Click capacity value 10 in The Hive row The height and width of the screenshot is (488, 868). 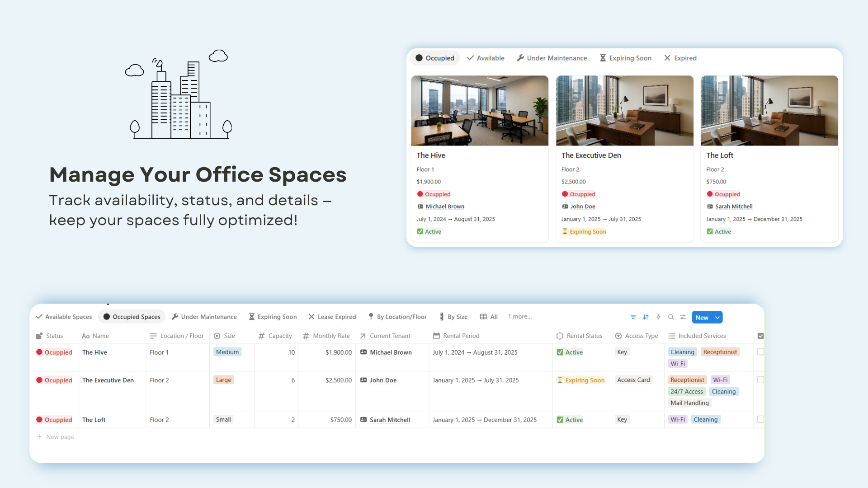point(292,352)
